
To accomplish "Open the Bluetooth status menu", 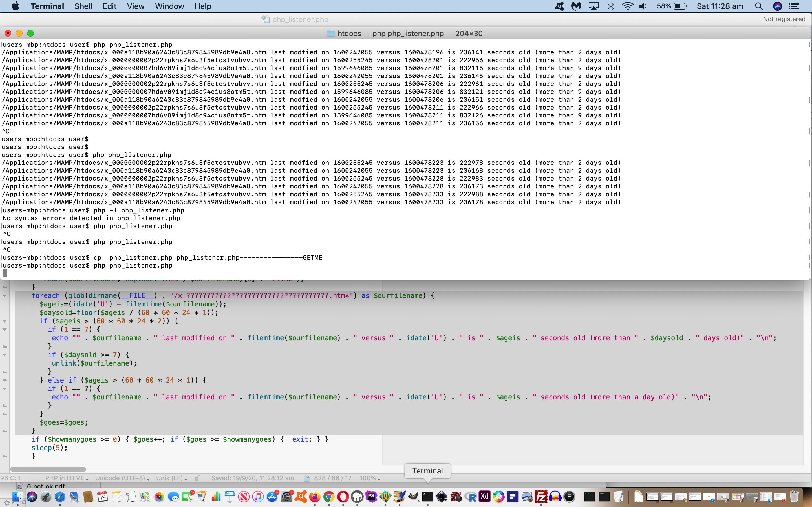I will [611, 6].
